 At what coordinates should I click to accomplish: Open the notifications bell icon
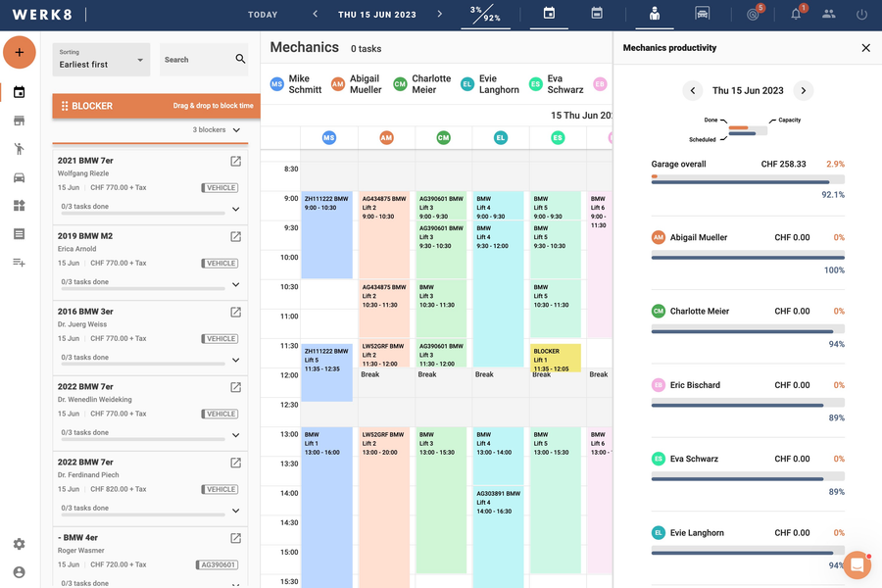(796, 15)
